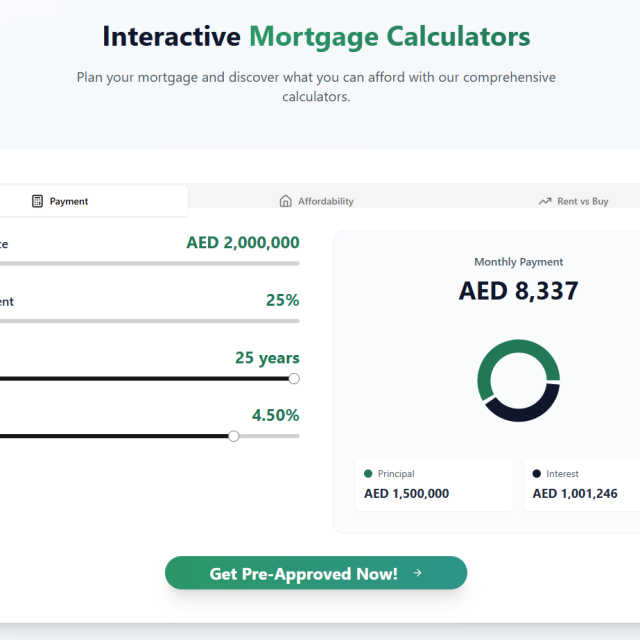The image size is (640, 640).
Task: Click the AED 8,337 monthly payment figure
Action: click(518, 291)
